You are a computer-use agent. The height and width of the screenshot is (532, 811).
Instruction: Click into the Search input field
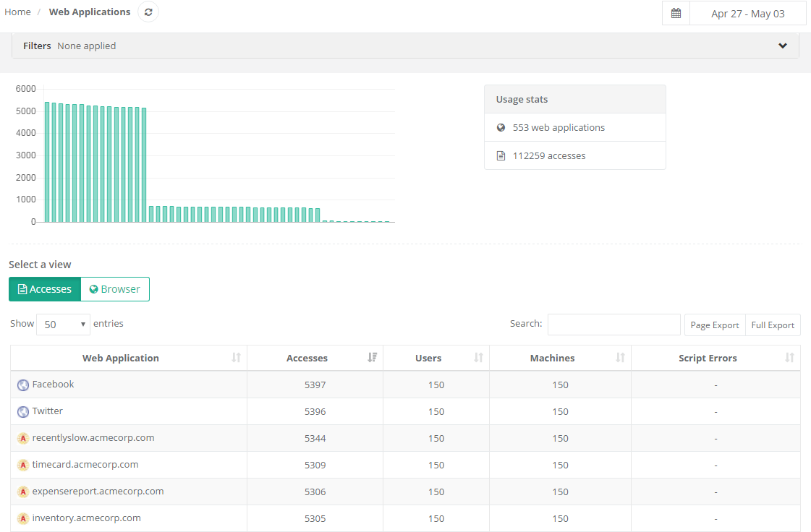[x=613, y=325]
